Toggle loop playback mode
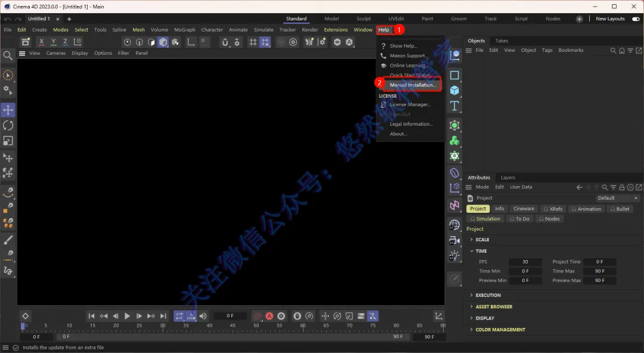The height and width of the screenshot is (353, 644). [179, 316]
